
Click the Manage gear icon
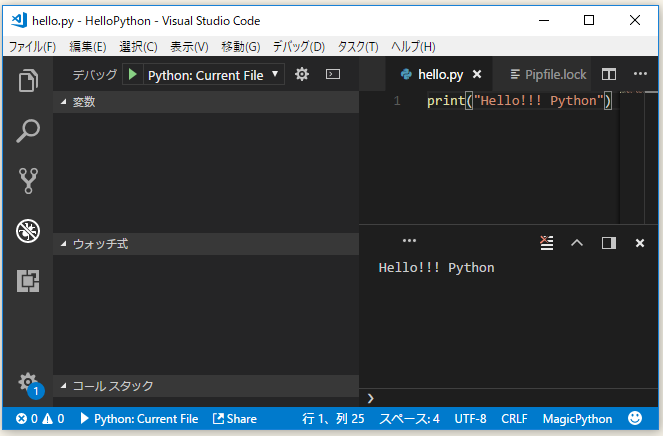[x=27, y=382]
